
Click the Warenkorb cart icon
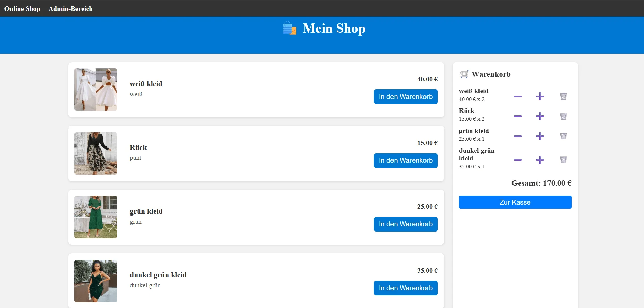464,74
